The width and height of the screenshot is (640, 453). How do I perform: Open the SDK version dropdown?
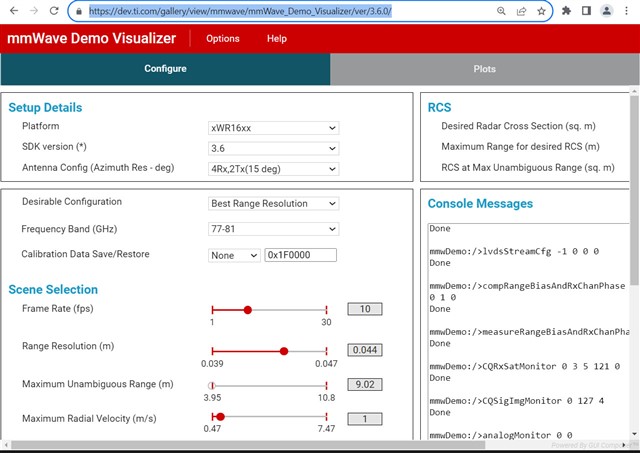tap(273, 148)
